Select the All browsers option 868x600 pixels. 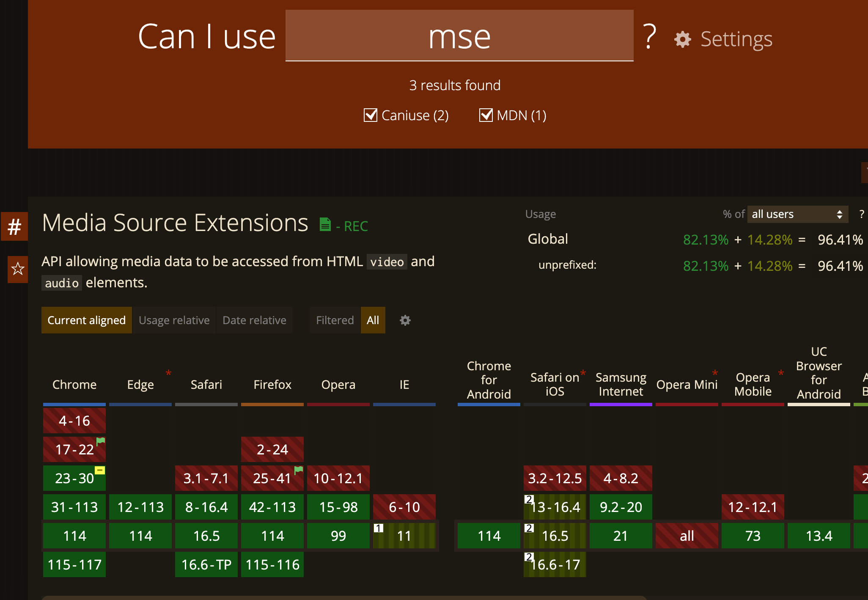pos(373,320)
